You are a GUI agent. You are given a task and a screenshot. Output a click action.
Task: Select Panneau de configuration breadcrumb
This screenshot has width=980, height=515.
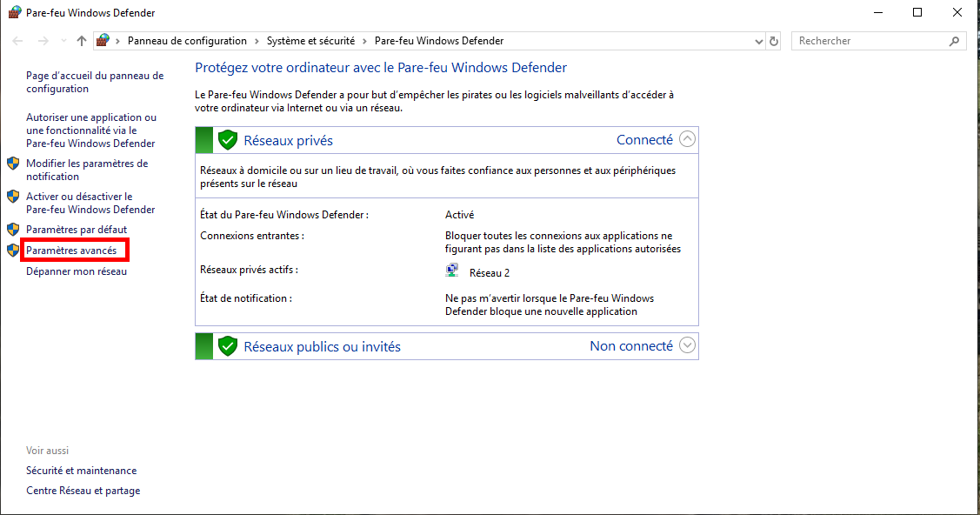pos(187,41)
